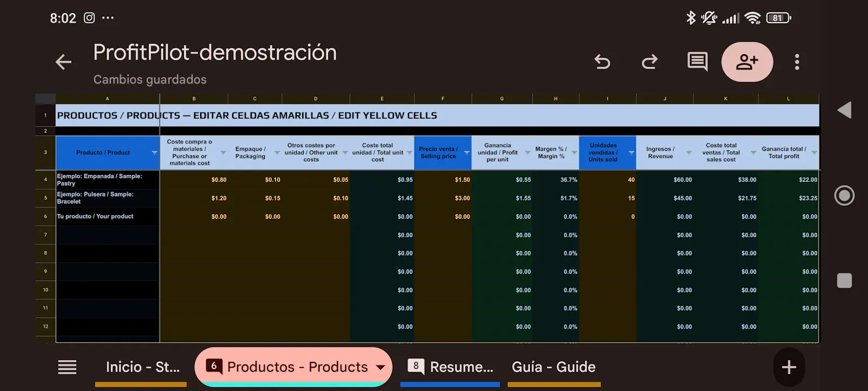
Task: Open filter for Empaque / Packaging column
Action: click(277, 153)
